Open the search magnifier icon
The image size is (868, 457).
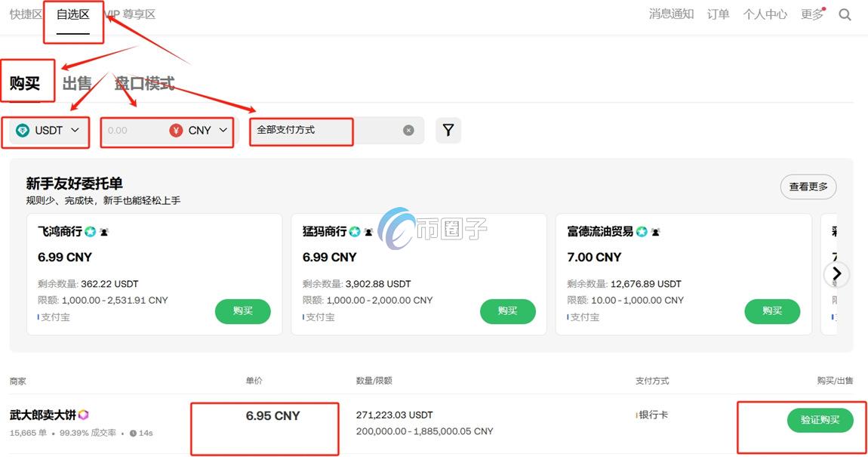(845, 14)
